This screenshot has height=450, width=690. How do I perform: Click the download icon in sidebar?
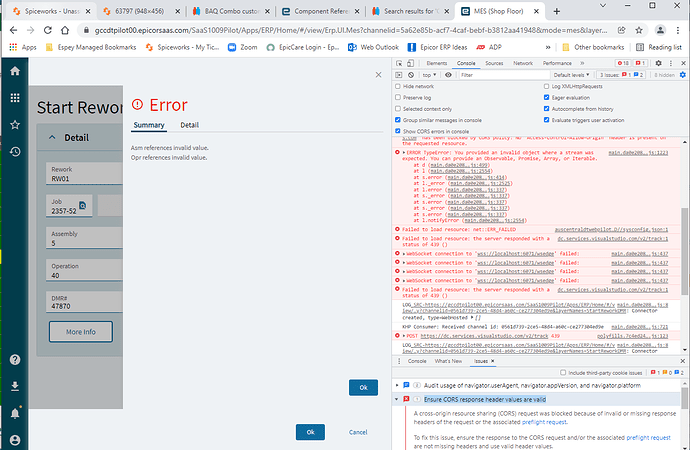pyautogui.click(x=15, y=386)
